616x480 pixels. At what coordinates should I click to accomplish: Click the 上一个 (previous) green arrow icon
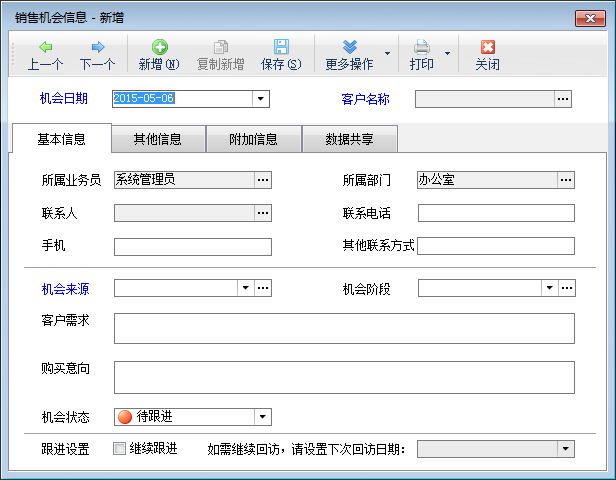[45, 47]
